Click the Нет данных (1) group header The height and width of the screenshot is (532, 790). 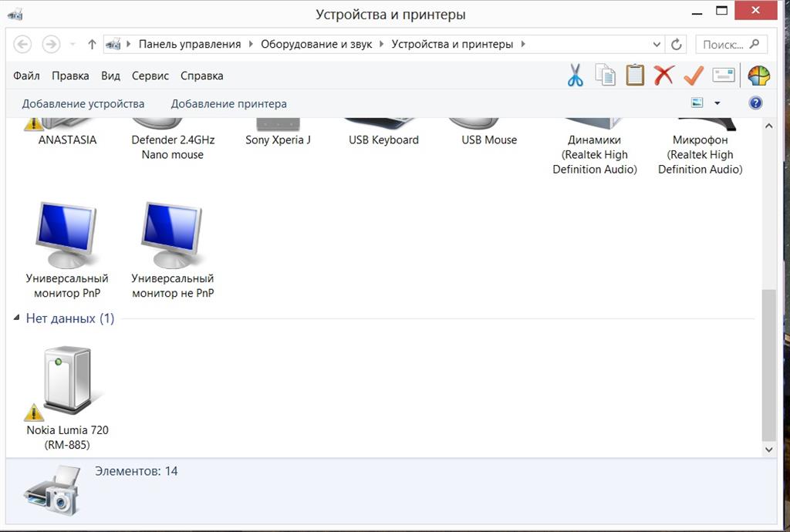[x=70, y=318]
